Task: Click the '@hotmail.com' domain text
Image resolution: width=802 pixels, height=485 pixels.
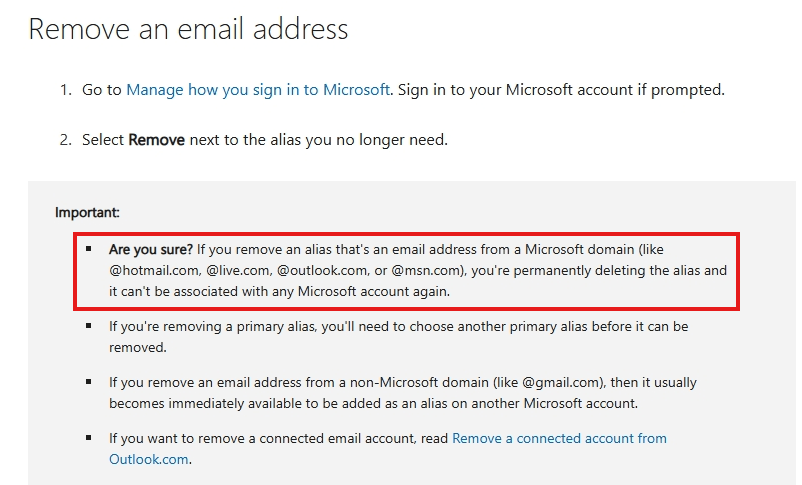Action: click(154, 271)
